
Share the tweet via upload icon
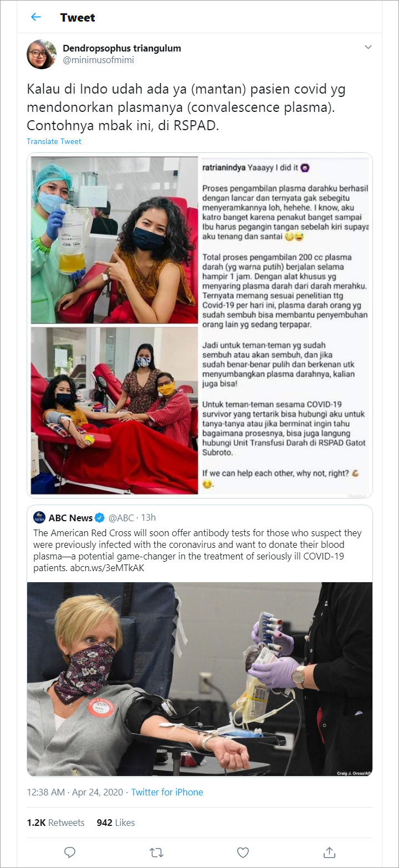pyautogui.click(x=329, y=852)
